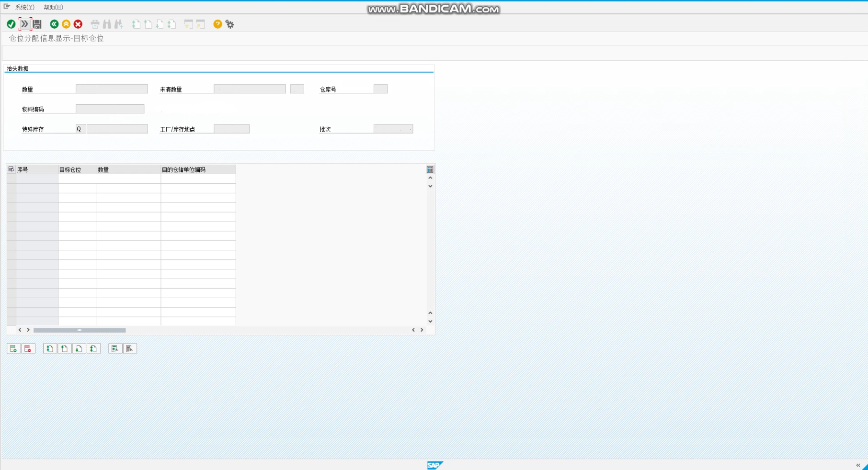The width and height of the screenshot is (868, 470).
Task: Click the Delete Row icon below table
Action: 28,349
